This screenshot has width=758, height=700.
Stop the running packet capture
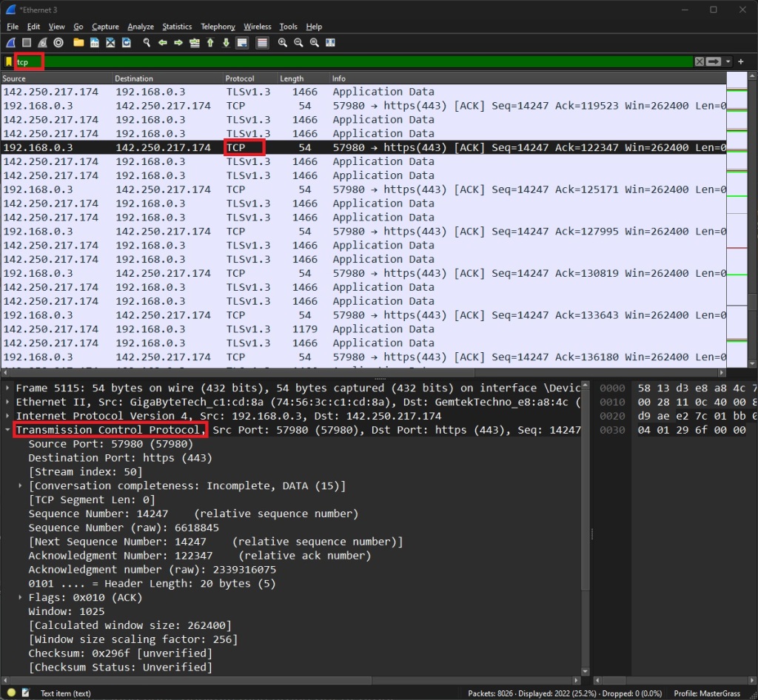[x=27, y=43]
